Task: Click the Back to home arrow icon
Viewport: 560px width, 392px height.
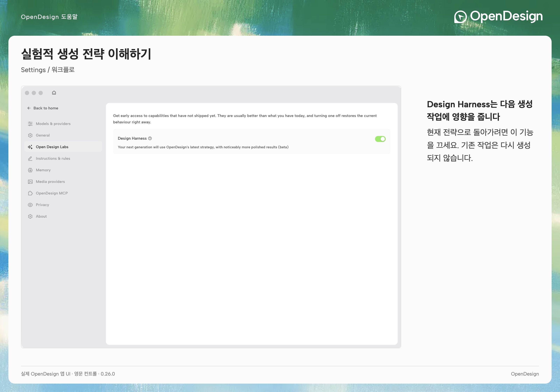Action: point(29,108)
